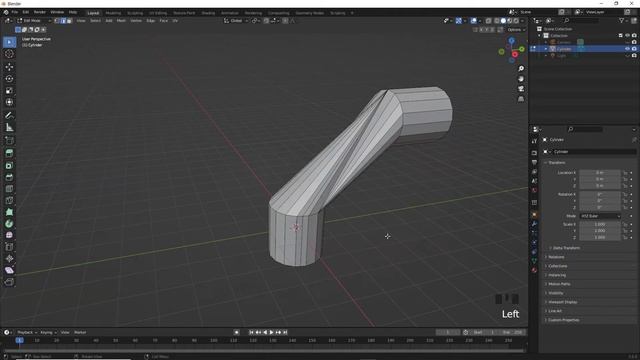Open the Modifiers wrench properties tab

(x=534, y=224)
